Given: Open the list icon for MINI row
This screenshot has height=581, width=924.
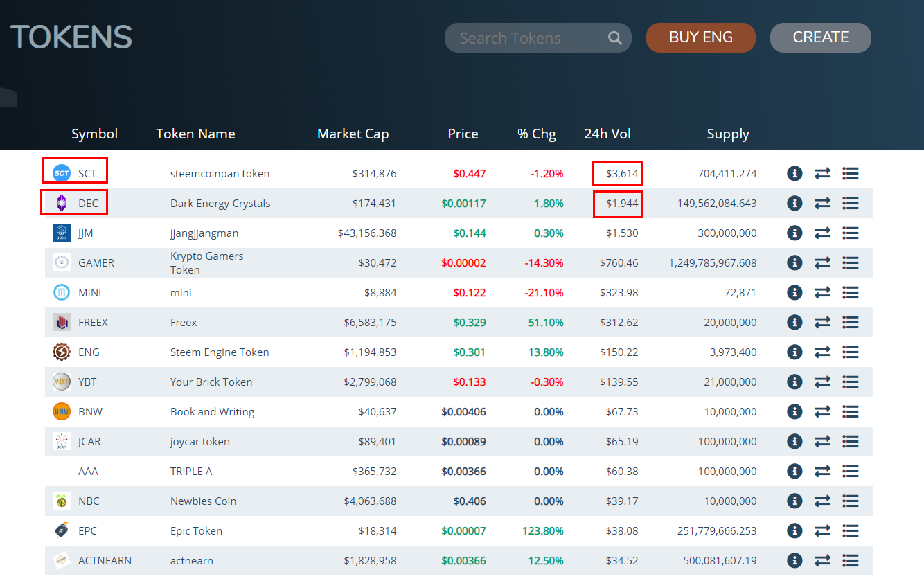Looking at the screenshot, I should (x=851, y=292).
